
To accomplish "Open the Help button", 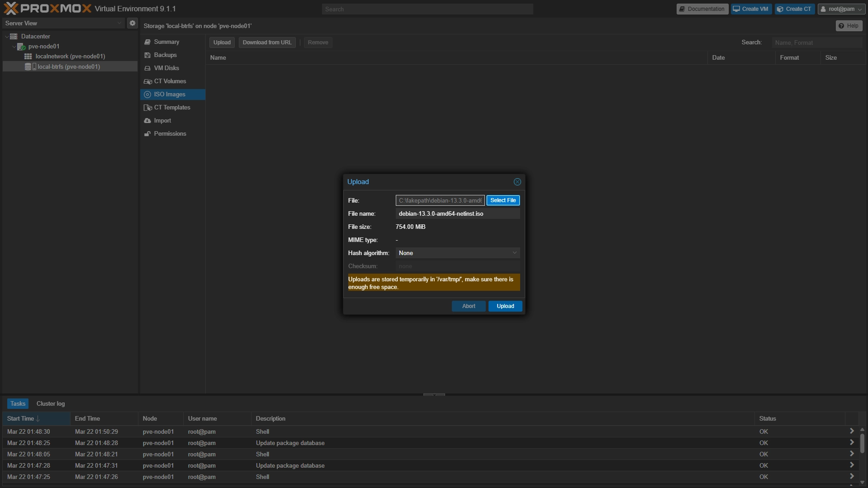I will tap(849, 26).
